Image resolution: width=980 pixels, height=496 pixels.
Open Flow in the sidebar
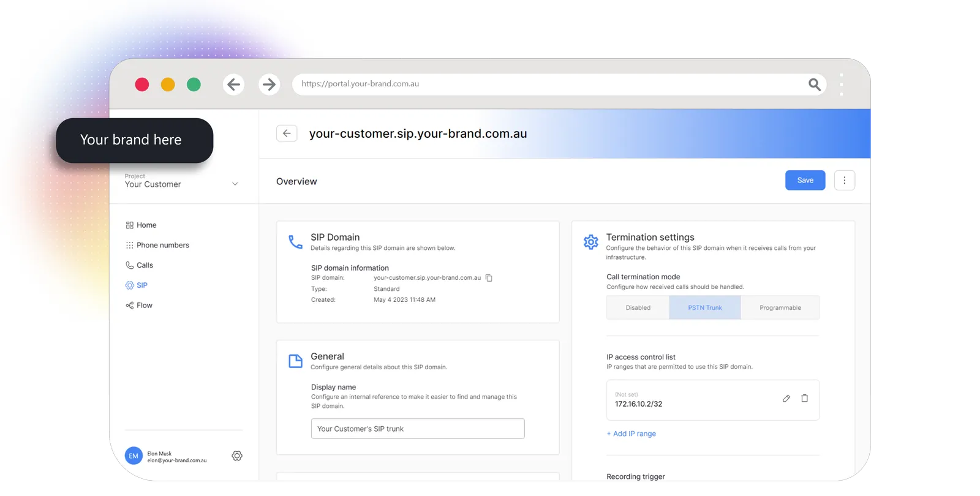point(139,306)
